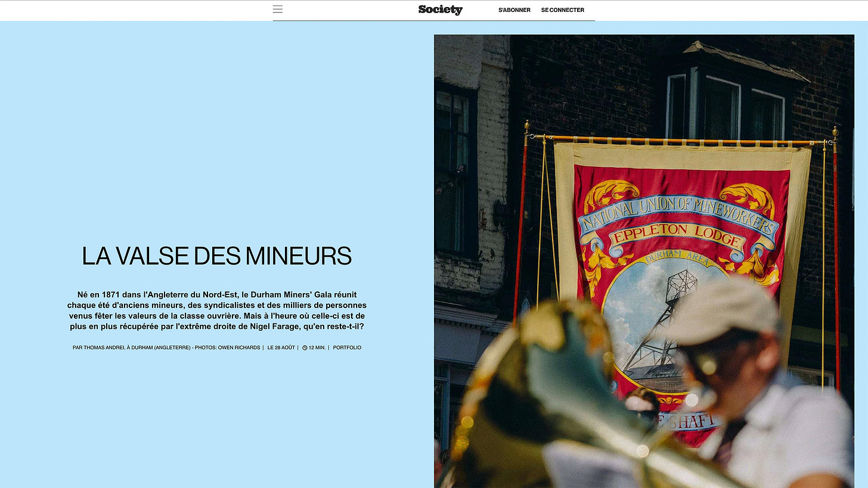
Task: Select SE CONNECTER to log in
Action: [563, 10]
